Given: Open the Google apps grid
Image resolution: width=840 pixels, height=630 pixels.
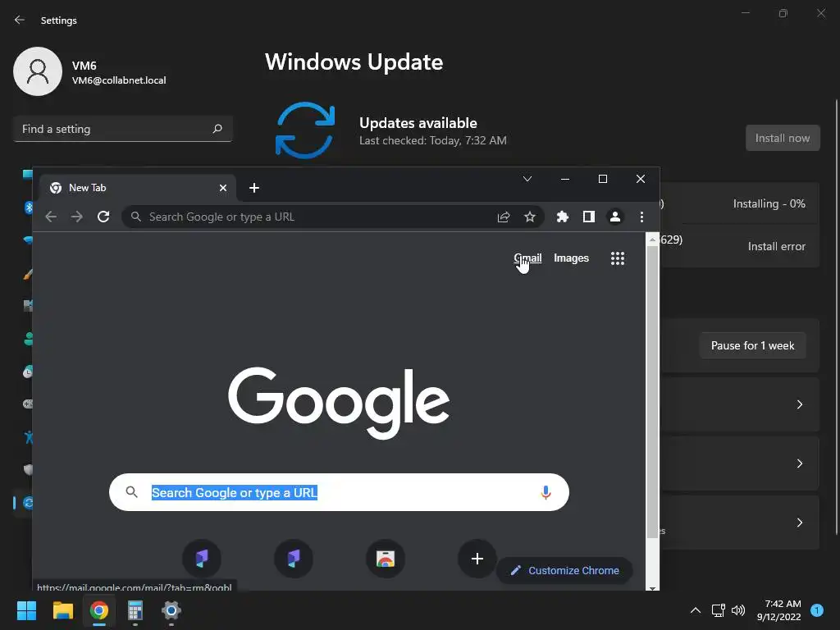Looking at the screenshot, I should tap(618, 258).
